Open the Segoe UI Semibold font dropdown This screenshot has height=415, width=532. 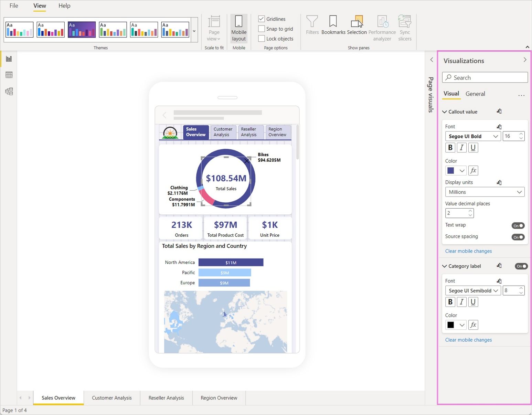(x=473, y=290)
